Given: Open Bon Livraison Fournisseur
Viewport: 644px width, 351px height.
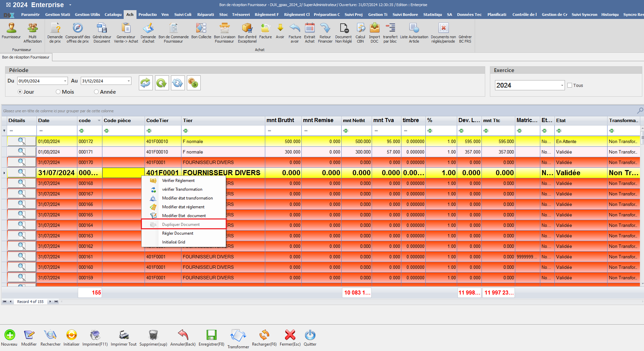Looking at the screenshot, I should (x=224, y=32).
